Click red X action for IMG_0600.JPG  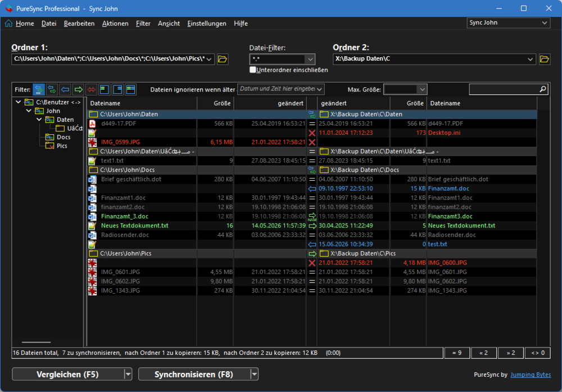312,263
